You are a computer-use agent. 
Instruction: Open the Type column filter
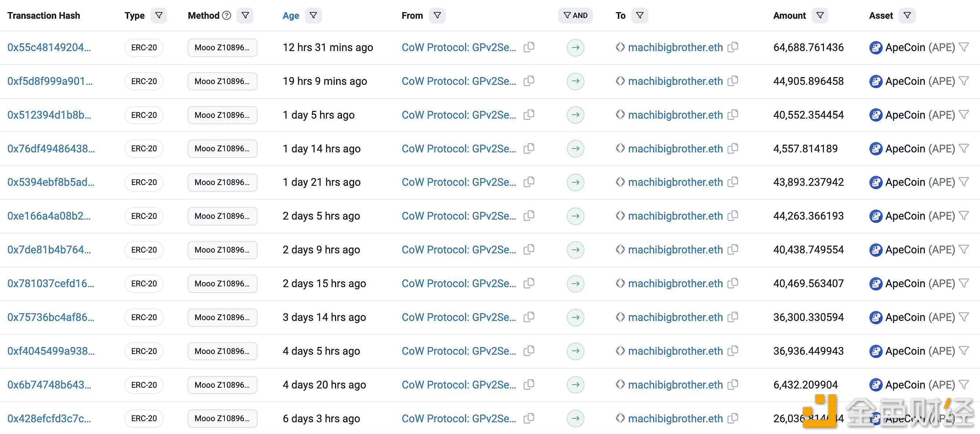(159, 15)
